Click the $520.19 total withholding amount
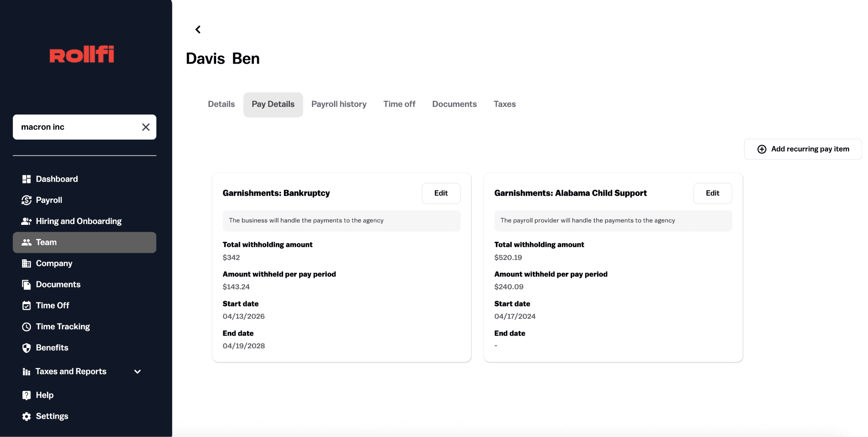Image resolution: width=868 pixels, height=437 pixels. coord(508,258)
